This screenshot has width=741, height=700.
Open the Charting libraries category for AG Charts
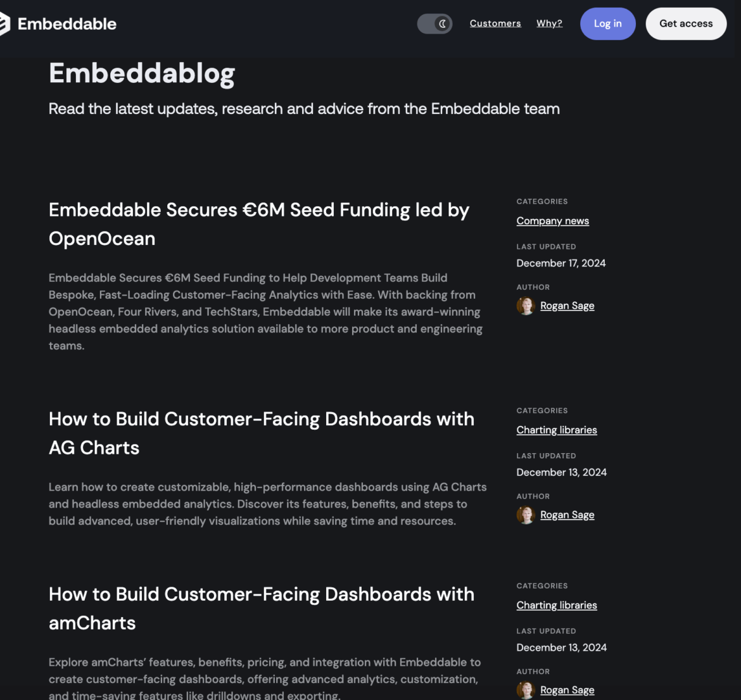pos(556,430)
